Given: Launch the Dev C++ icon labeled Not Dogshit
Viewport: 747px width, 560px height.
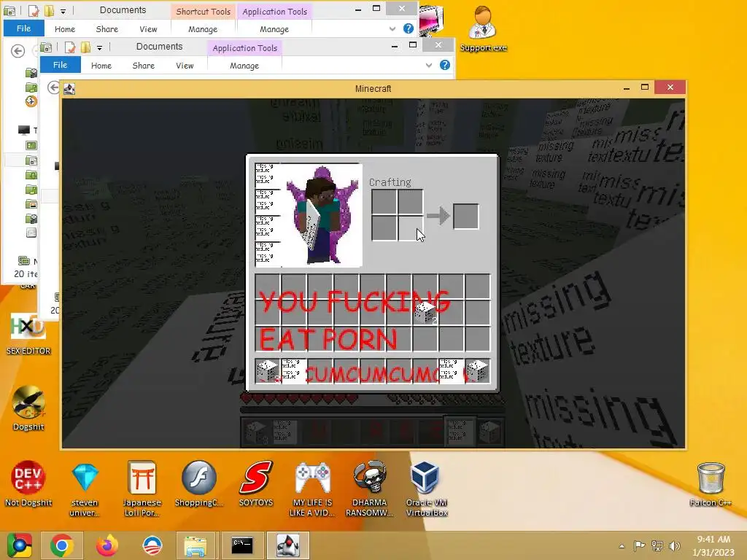Looking at the screenshot, I should click(x=28, y=483).
